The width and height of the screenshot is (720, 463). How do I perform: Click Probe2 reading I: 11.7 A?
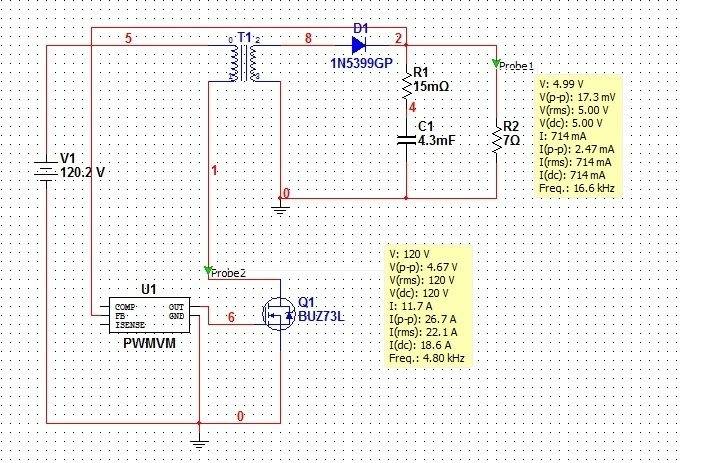click(411, 306)
